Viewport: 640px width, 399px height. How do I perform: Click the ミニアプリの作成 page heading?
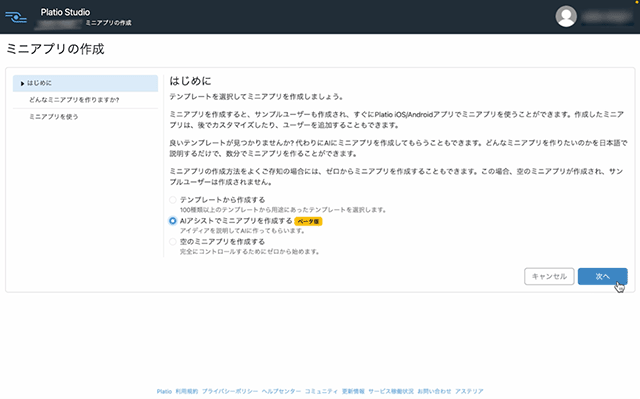pyautogui.click(x=55, y=49)
